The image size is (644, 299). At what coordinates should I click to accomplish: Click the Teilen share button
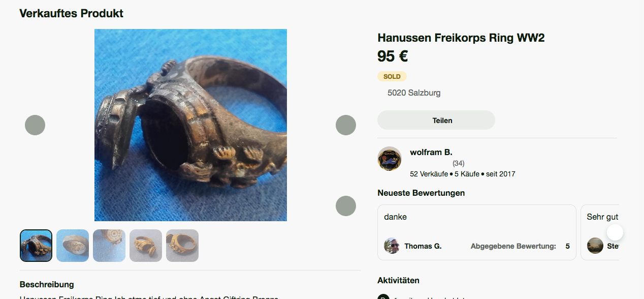pyautogui.click(x=436, y=121)
